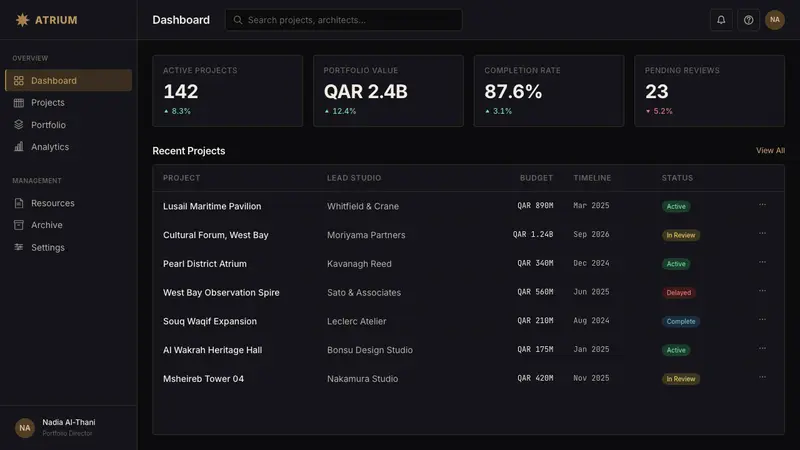The image size is (800, 450).
Task: Click the Complete status badge
Action: click(681, 321)
